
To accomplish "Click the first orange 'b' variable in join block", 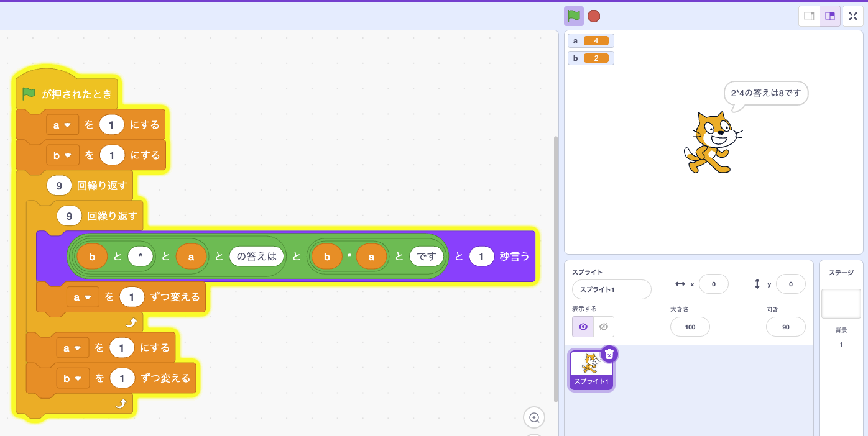I will 92,256.
